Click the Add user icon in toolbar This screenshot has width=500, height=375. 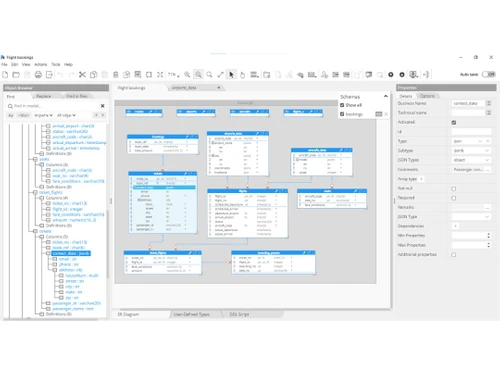[x=324, y=75]
